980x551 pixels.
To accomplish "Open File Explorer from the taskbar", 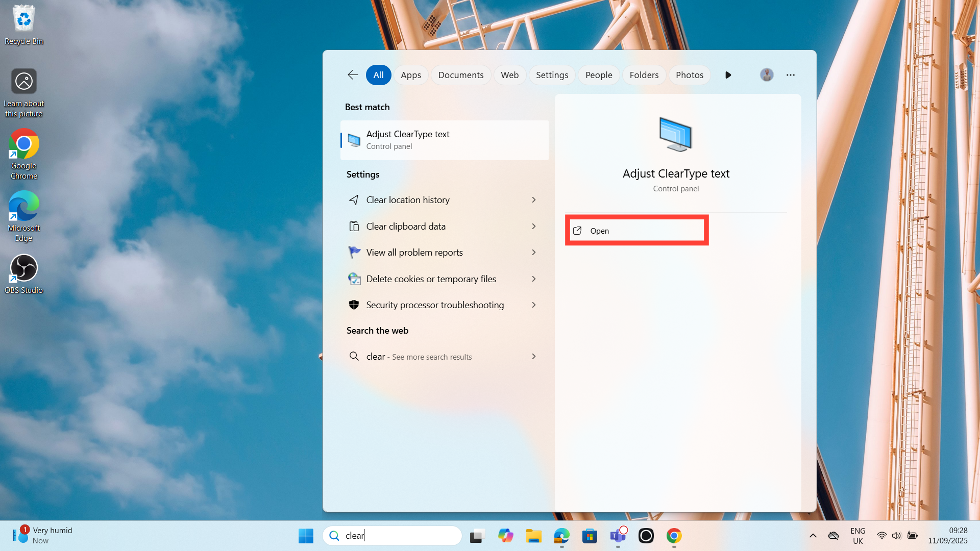I will tap(533, 536).
